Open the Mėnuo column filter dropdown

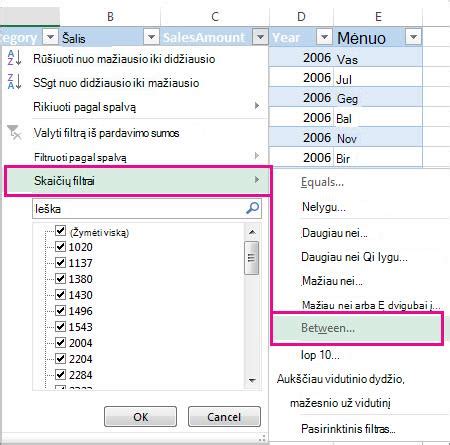tap(413, 37)
